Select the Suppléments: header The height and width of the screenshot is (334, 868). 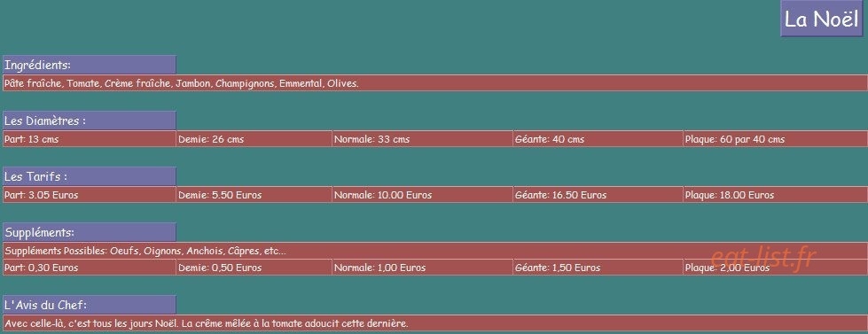coord(90,232)
